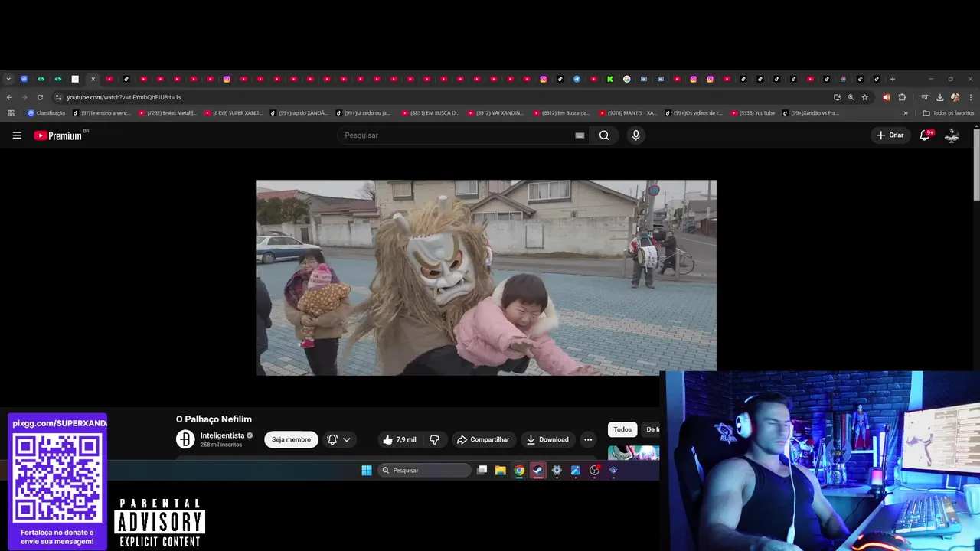Open the apps grid icon in bookmarks bar
The height and width of the screenshot is (551, 980).
(x=11, y=113)
